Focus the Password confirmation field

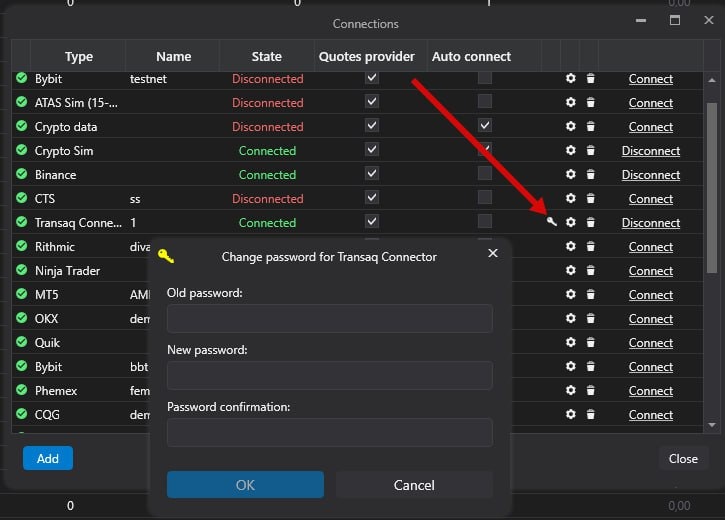point(330,432)
